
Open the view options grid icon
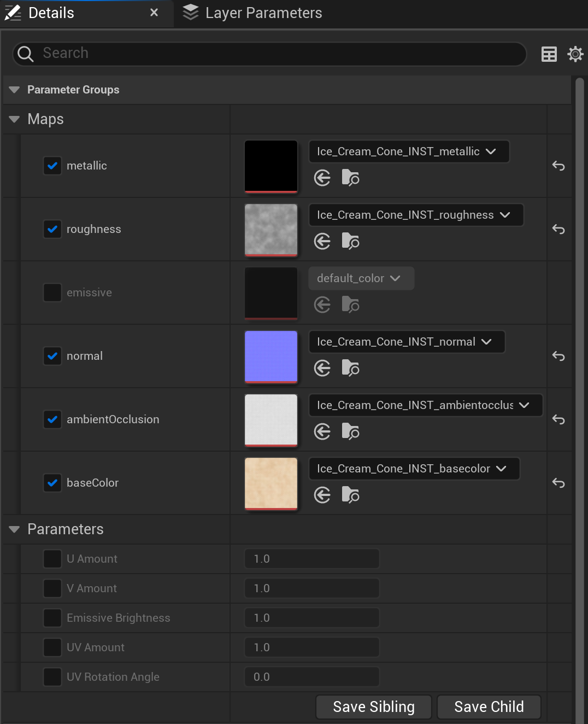(549, 54)
